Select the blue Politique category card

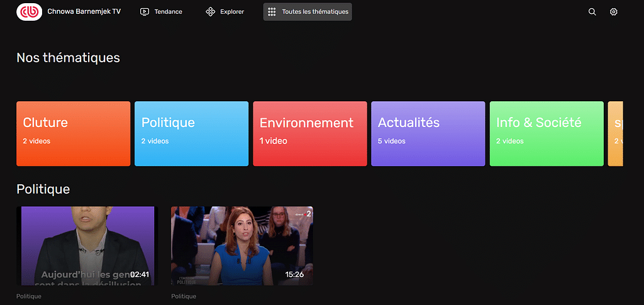pos(191,133)
